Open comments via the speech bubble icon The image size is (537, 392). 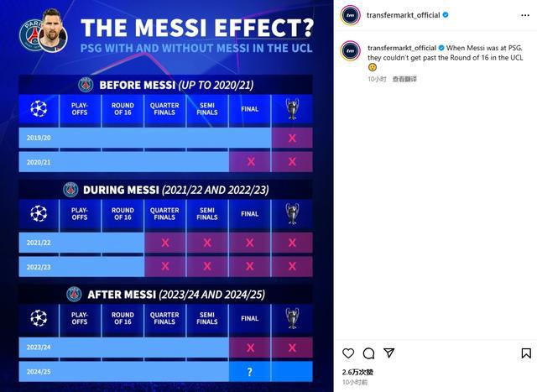368,353
